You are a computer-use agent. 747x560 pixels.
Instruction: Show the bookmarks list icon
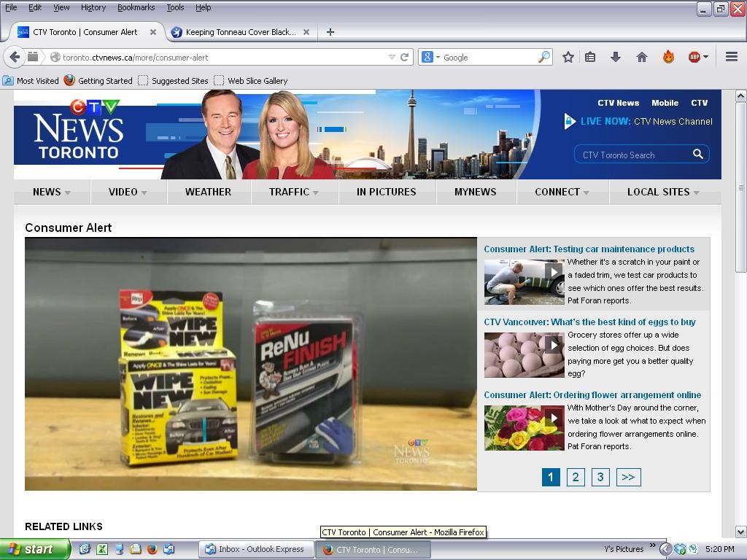[591, 57]
